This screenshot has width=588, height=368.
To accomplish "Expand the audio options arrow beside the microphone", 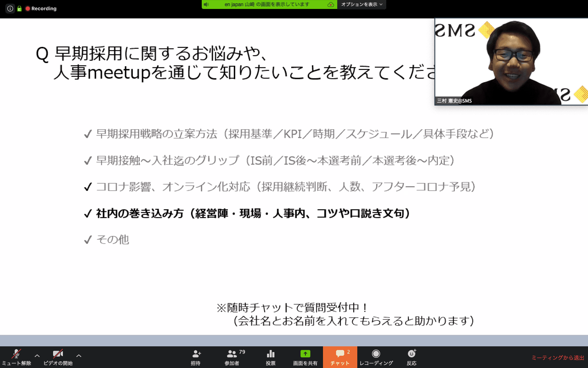I will click(37, 356).
